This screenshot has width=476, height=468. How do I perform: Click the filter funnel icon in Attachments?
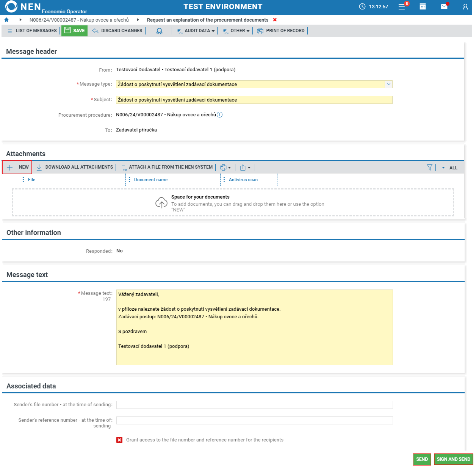429,167
